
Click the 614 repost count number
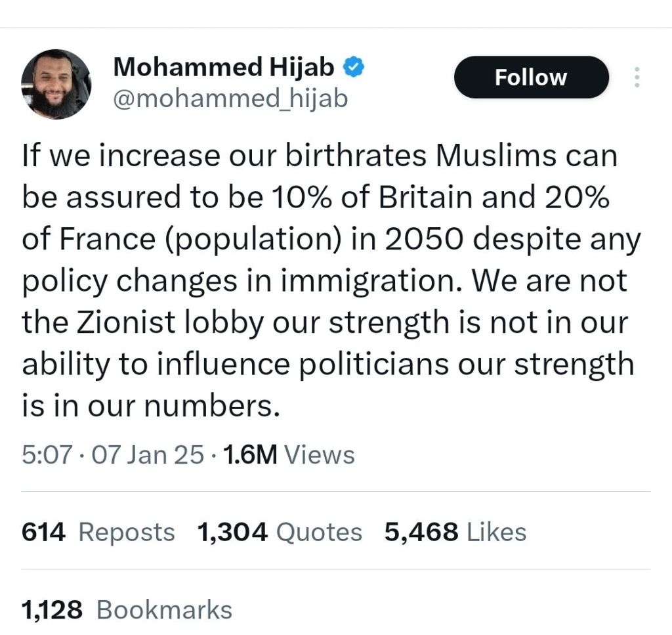43,532
